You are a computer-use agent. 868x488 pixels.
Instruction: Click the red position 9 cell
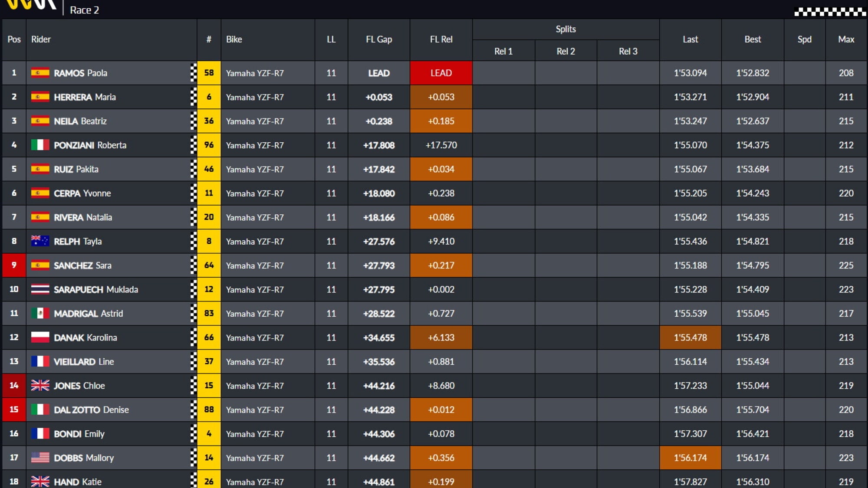pos(14,265)
